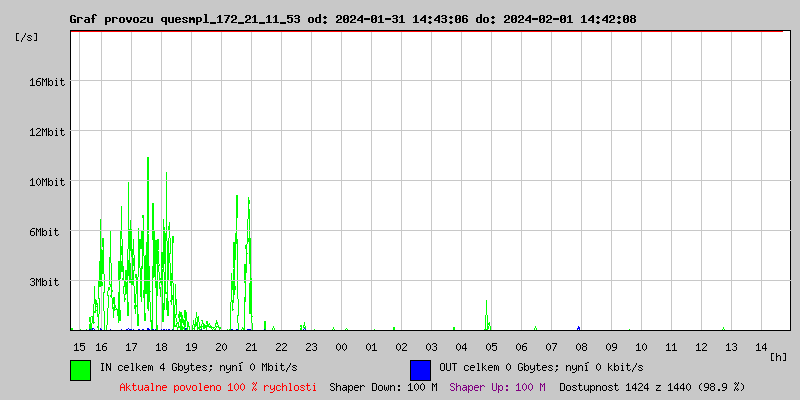Click hour 00 marker on time axis

(x=341, y=346)
